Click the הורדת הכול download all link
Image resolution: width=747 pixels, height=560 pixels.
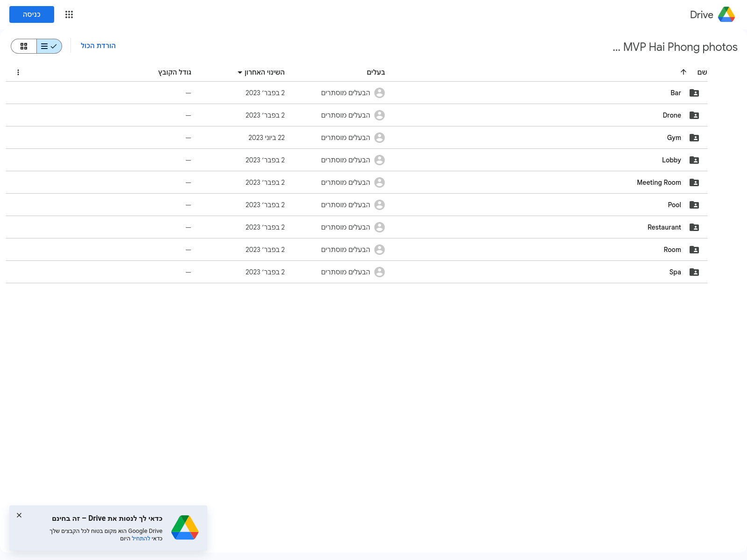point(98,46)
